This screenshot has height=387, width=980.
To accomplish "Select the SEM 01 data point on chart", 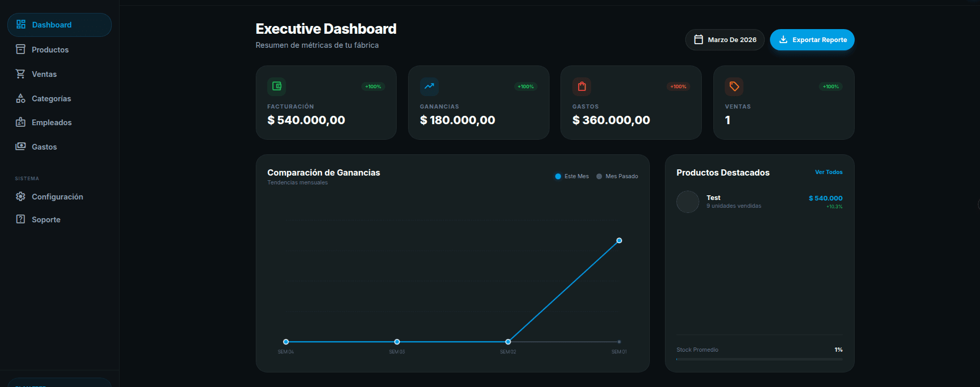I will 619,241.
